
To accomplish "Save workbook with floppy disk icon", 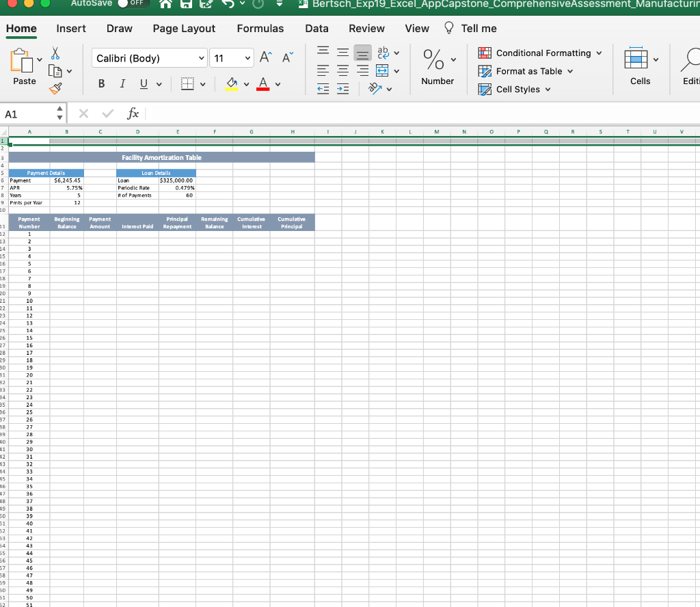I will [x=186, y=4].
